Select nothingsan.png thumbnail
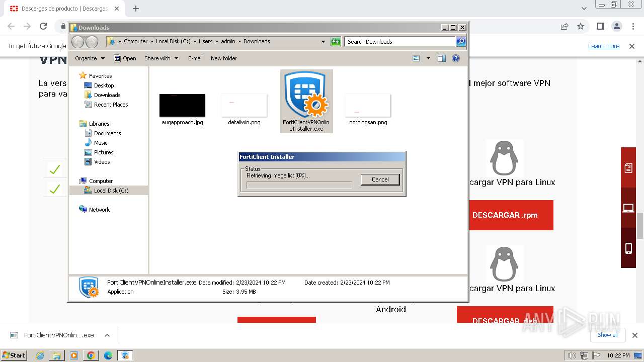 tap(368, 105)
